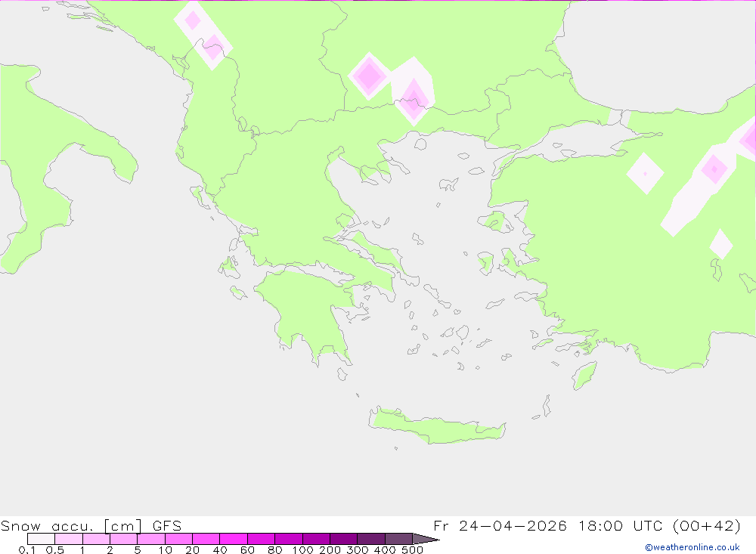The width and height of the screenshot is (756, 554).
Task: Click the '80' legend value label
Action: click(x=275, y=549)
